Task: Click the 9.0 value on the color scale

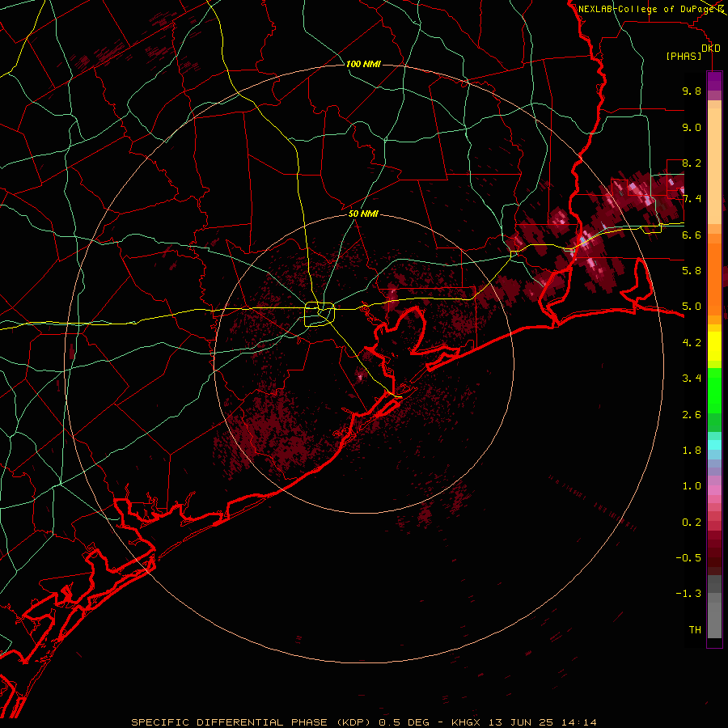Action: [692, 127]
